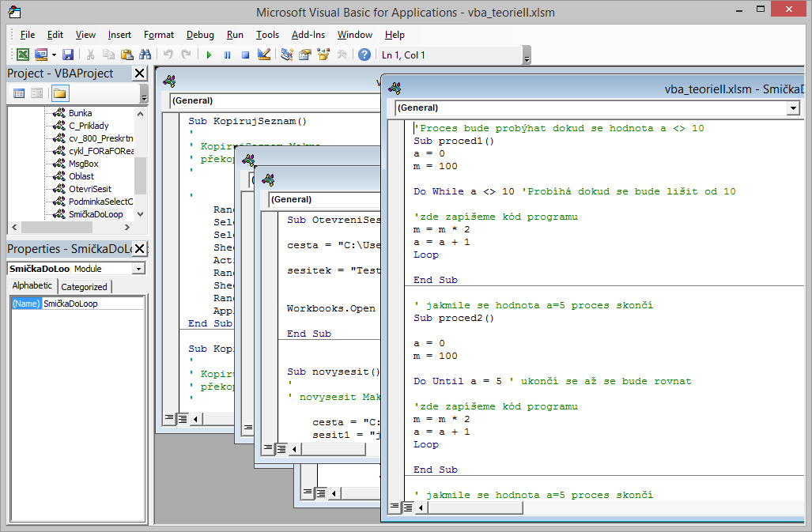Click View Microsoft Excel toolbar icon

(x=23, y=55)
